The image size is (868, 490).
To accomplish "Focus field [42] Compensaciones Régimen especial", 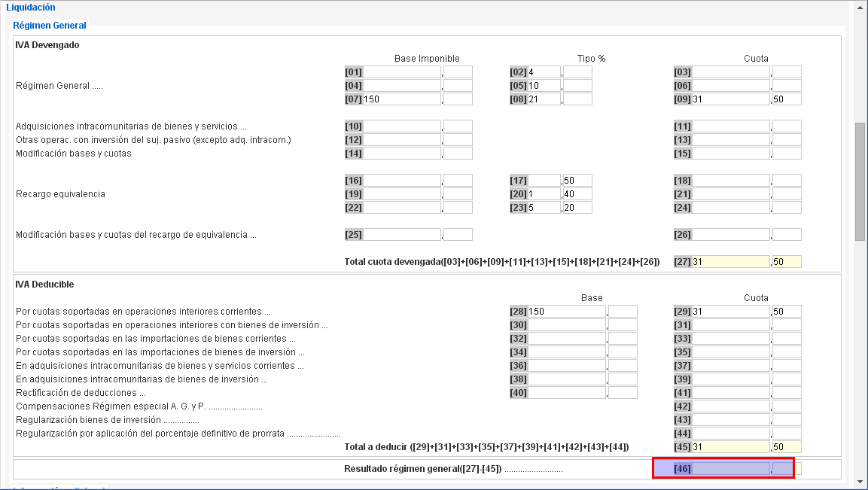I will tap(731, 406).
